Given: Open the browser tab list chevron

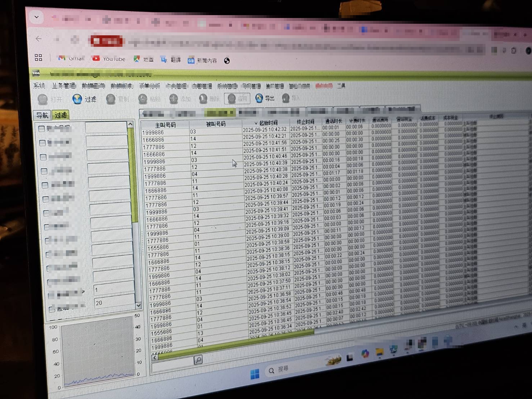Looking at the screenshot, I should (x=36, y=17).
